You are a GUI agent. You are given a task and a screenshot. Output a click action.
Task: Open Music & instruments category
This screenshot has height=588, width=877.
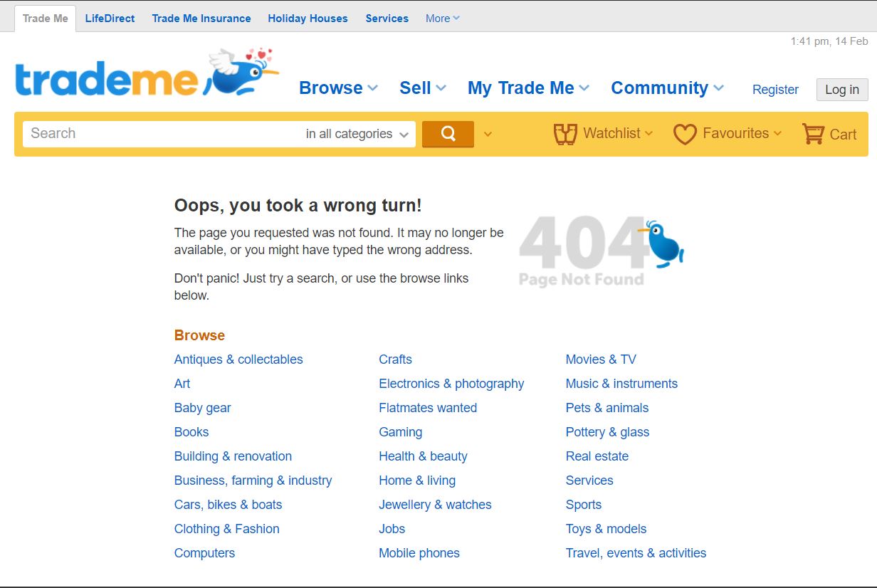click(621, 384)
